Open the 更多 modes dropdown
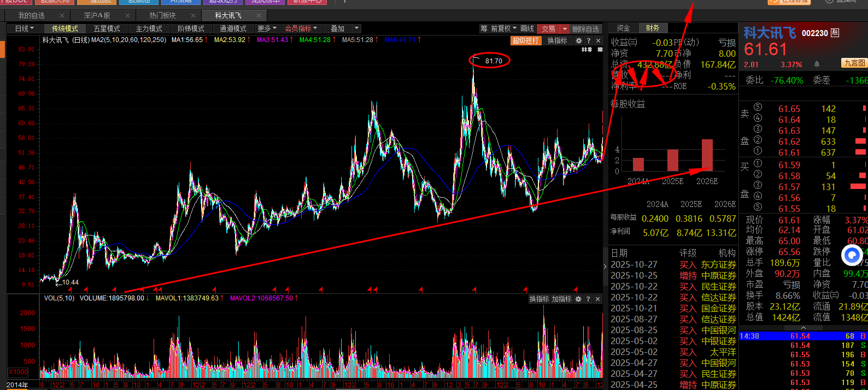868x390 pixels. (267, 28)
